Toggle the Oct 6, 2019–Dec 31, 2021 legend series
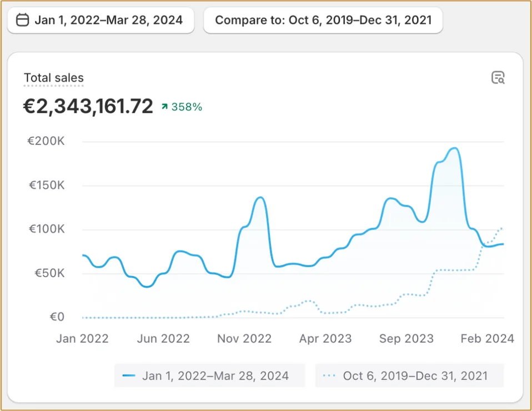 [x=409, y=375]
